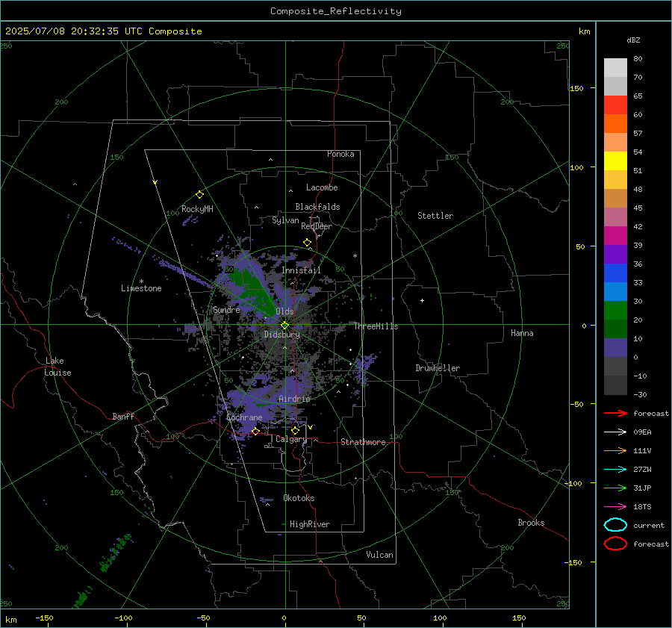Click the Okotoks label
This screenshot has width=672, height=628.
point(299,498)
